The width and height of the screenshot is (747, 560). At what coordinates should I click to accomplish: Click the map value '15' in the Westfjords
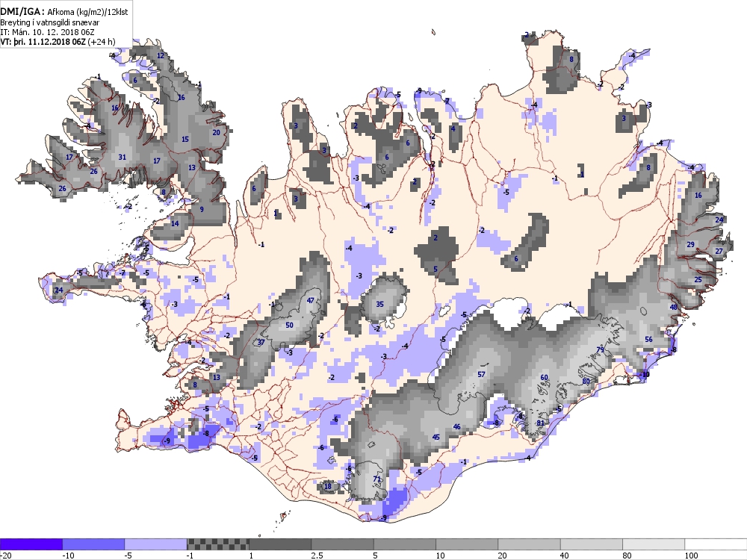click(185, 140)
